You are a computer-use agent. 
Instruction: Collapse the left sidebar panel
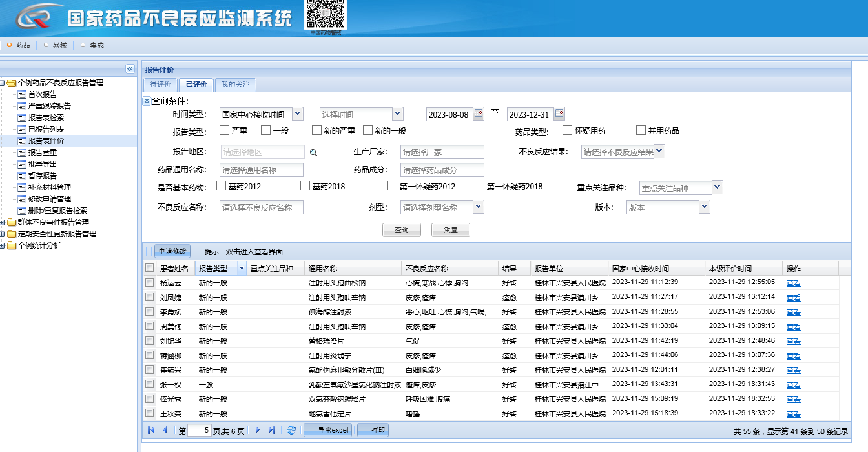(130, 69)
